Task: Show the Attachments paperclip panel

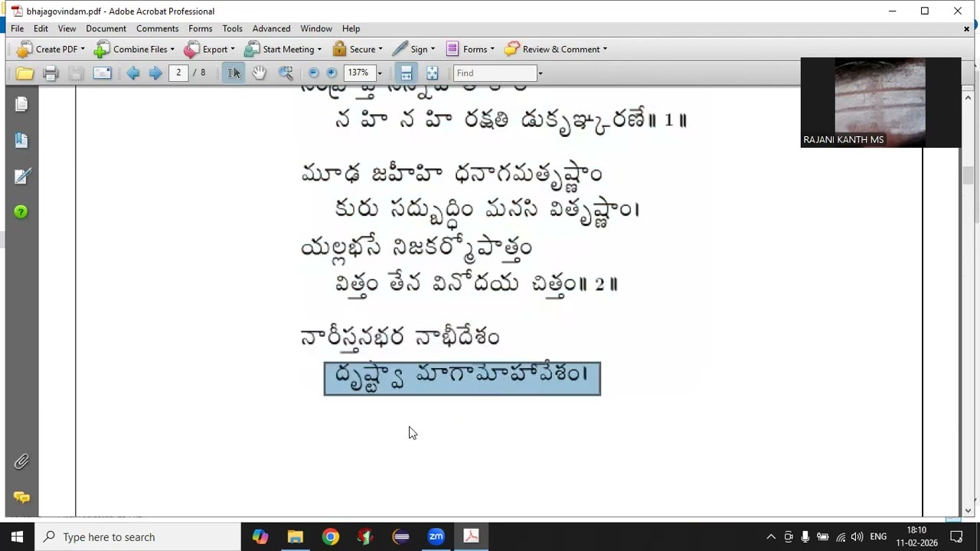Action: pos(21,461)
